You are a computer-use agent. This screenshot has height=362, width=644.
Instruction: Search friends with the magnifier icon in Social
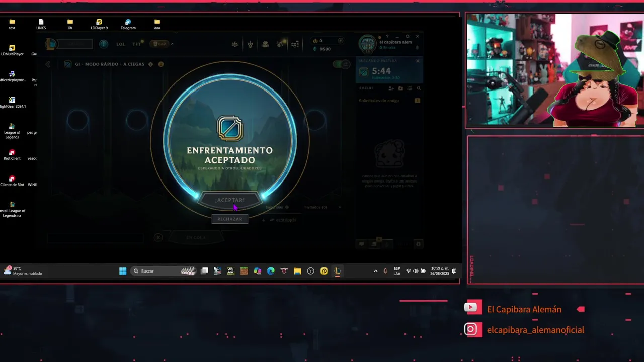pos(419,88)
